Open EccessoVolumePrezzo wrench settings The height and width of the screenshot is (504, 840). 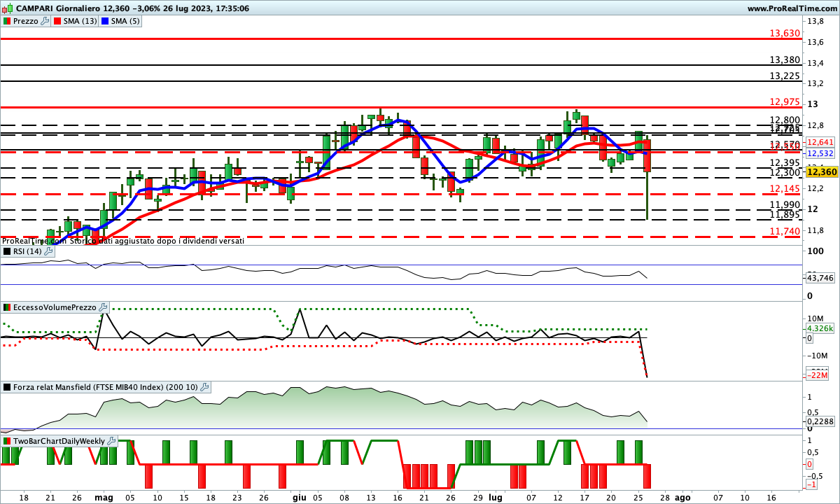[103, 307]
